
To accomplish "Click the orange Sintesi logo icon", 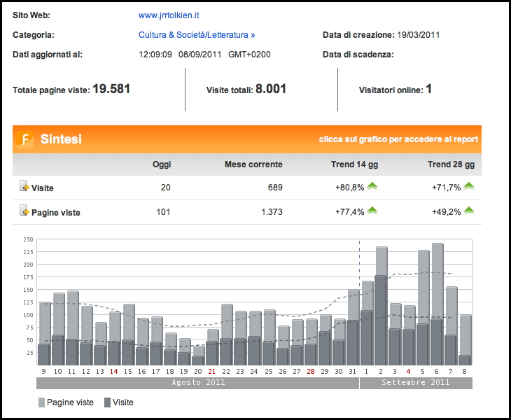I will (x=24, y=139).
